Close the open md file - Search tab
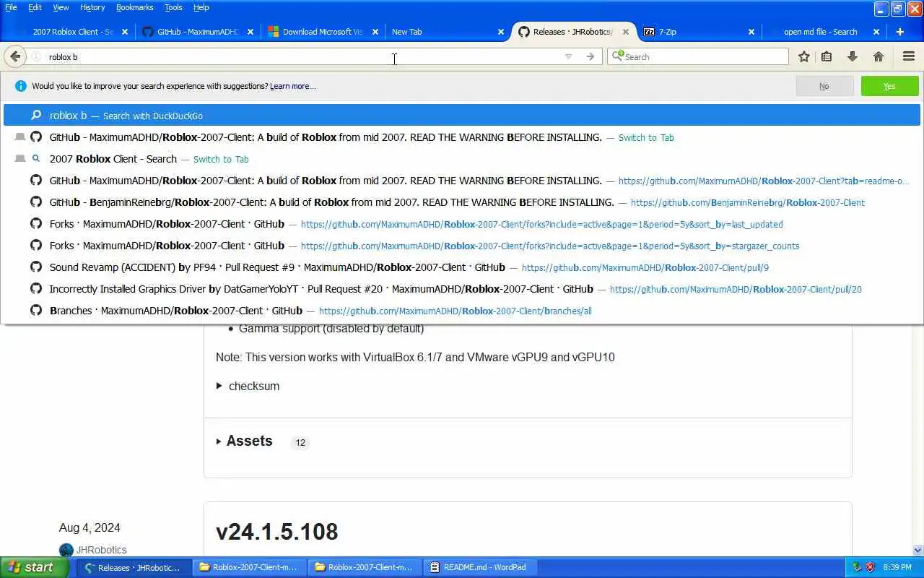Viewport: 924px width, 578px height. point(876,32)
